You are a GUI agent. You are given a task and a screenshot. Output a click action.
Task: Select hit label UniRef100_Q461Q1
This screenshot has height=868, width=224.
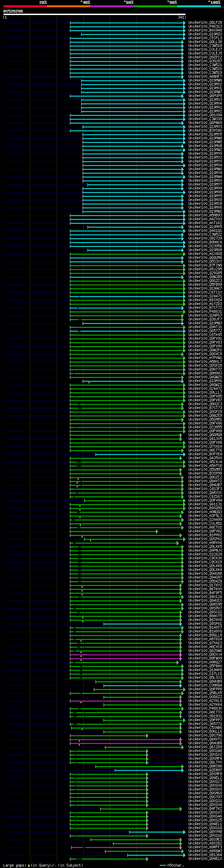[205, 231]
